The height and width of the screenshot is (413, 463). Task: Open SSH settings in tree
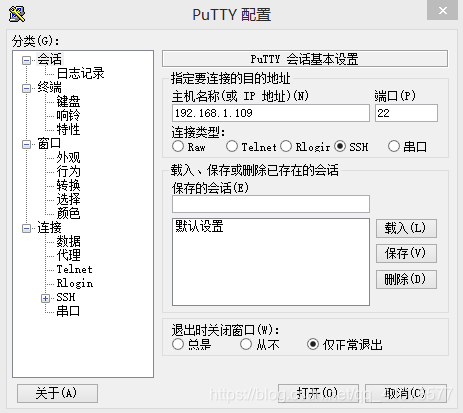(66, 297)
